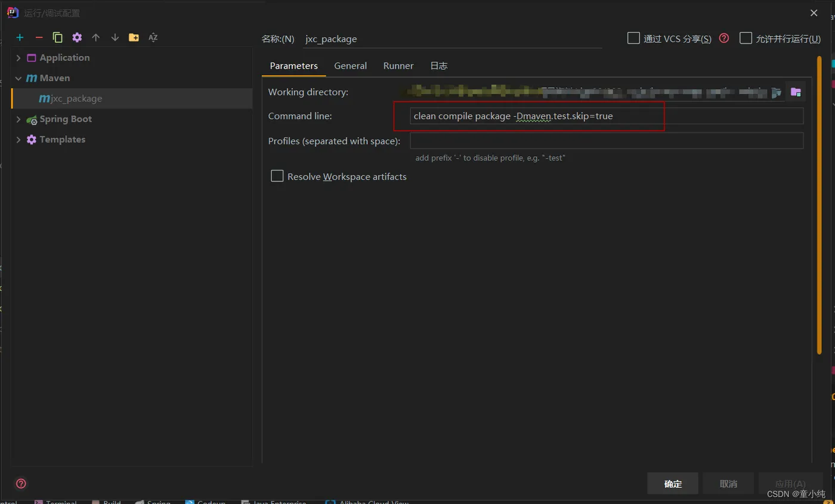The width and height of the screenshot is (835, 504).
Task: Toggle allow parallel run checkbox
Action: [x=746, y=38]
